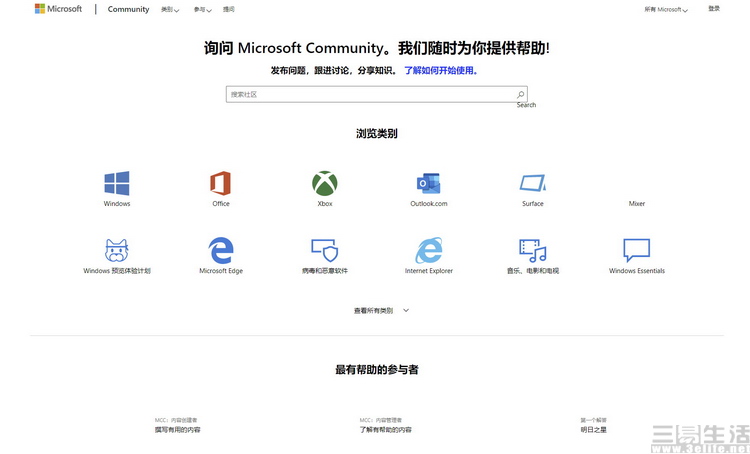Expand the 类别 dropdown in the header

click(170, 10)
